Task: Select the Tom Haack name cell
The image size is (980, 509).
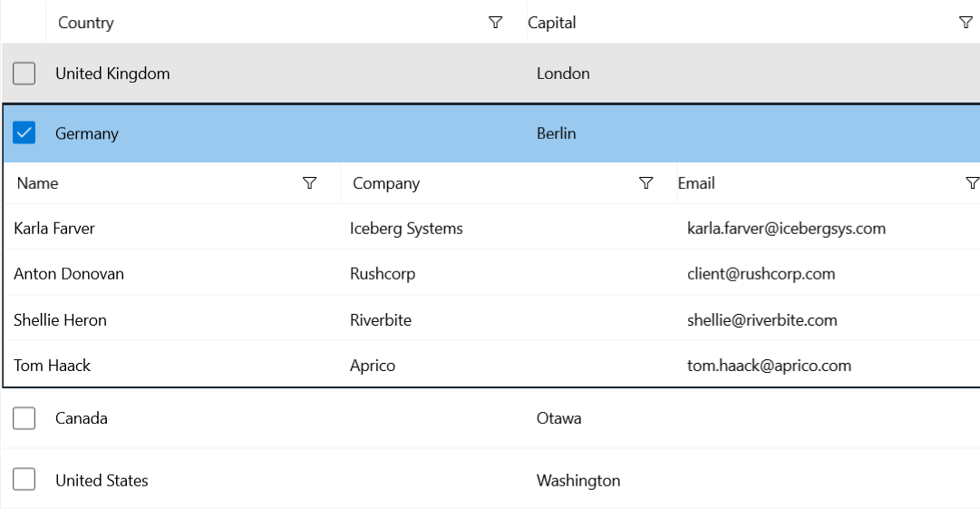Action: [x=53, y=366]
